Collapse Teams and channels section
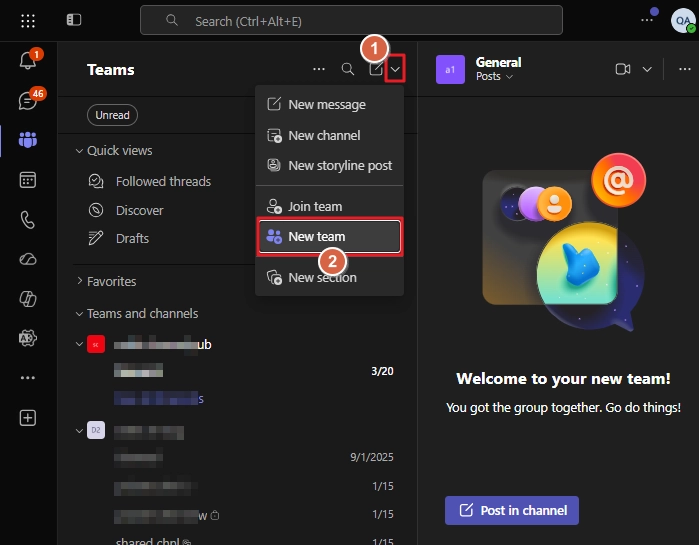This screenshot has height=545, width=699. pos(79,314)
